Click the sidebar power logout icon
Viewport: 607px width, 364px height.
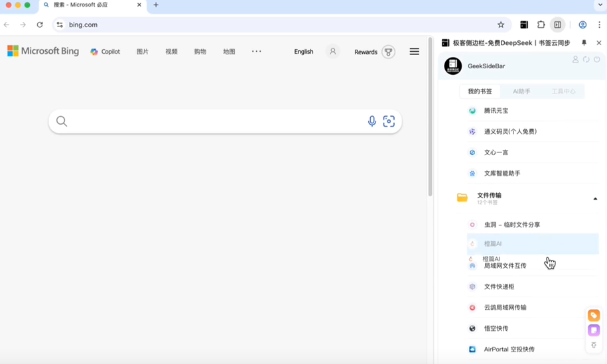click(x=597, y=59)
